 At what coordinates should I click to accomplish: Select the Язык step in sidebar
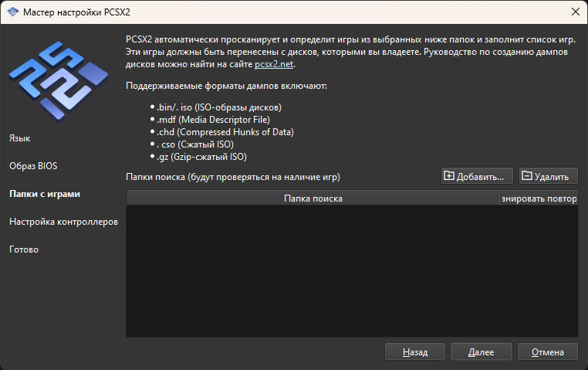tap(20, 138)
